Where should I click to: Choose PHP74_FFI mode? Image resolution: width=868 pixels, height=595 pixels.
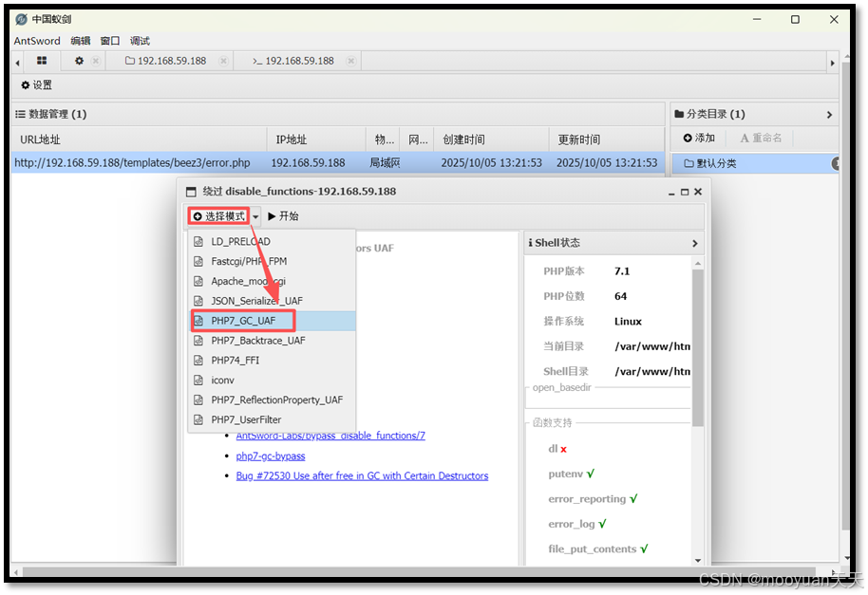pyautogui.click(x=273, y=361)
